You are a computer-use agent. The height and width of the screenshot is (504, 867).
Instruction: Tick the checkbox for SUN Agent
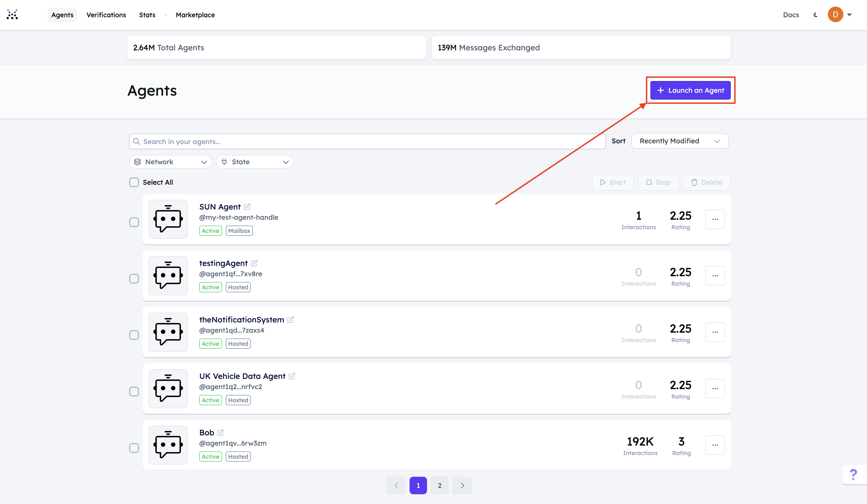134,222
